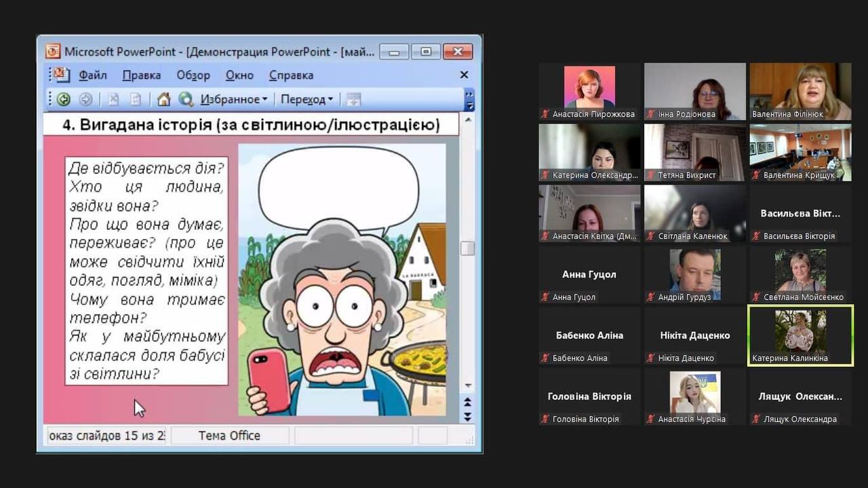Open the Справка menu
This screenshot has width=868, height=488.
coord(291,75)
